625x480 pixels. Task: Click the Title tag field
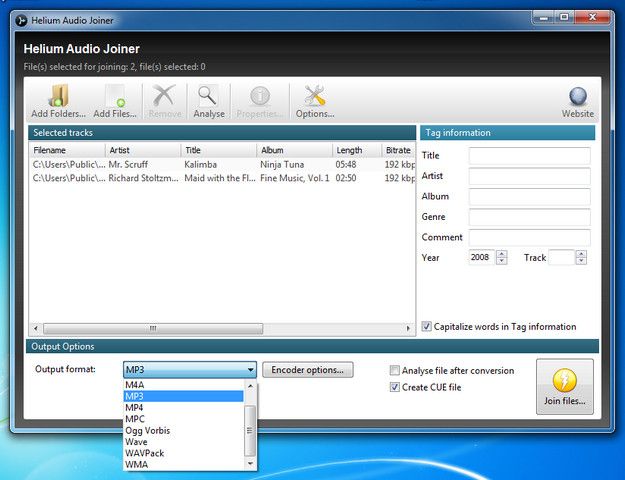529,155
